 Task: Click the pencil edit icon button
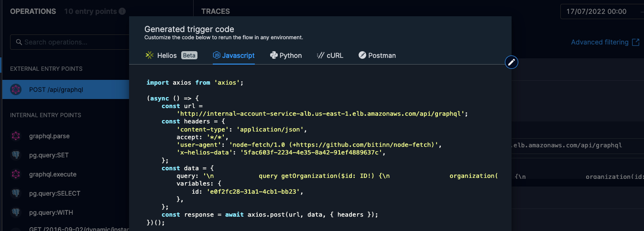click(x=512, y=62)
